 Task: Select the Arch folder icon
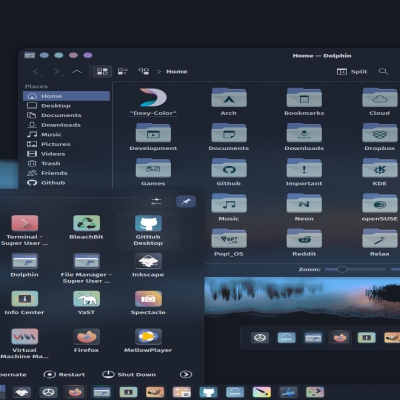pos(229,97)
